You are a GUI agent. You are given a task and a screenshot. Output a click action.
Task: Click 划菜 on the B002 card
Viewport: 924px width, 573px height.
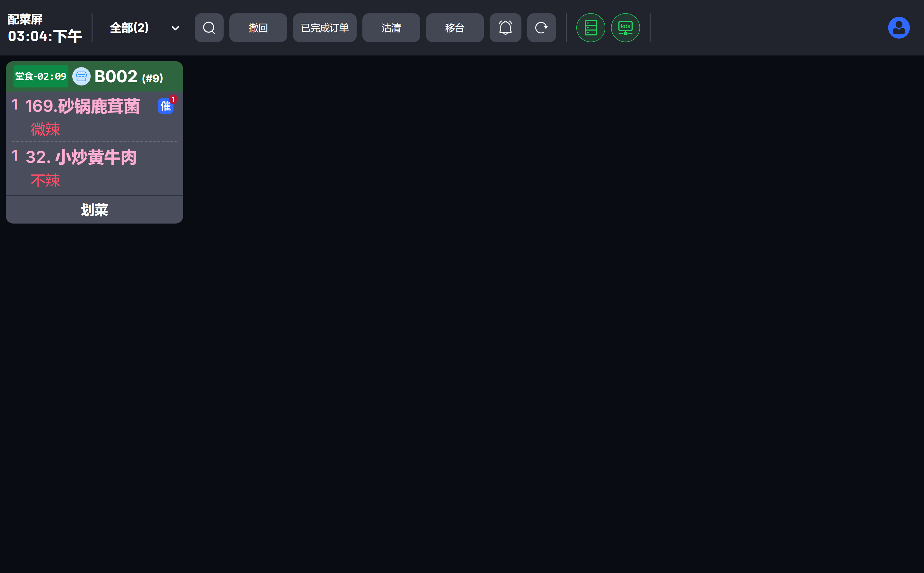(x=94, y=209)
